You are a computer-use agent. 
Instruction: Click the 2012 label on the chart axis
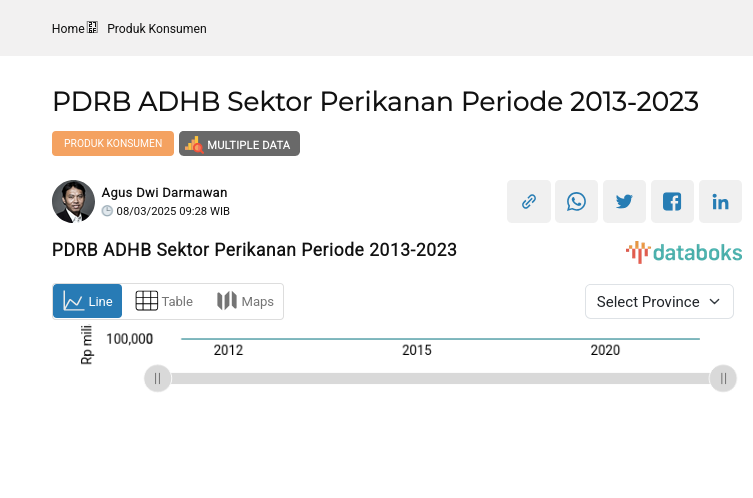tap(228, 350)
